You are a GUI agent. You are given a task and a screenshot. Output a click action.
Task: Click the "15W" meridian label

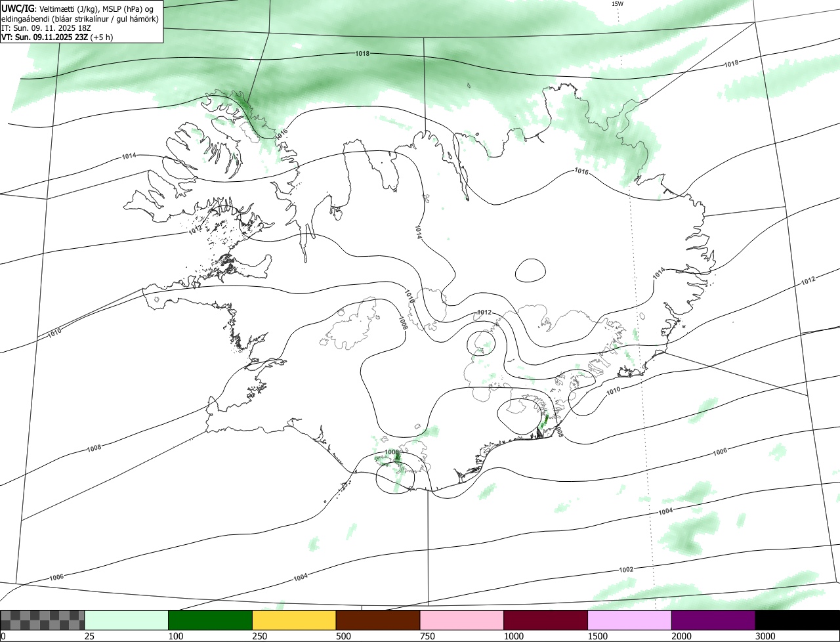[617, 3]
